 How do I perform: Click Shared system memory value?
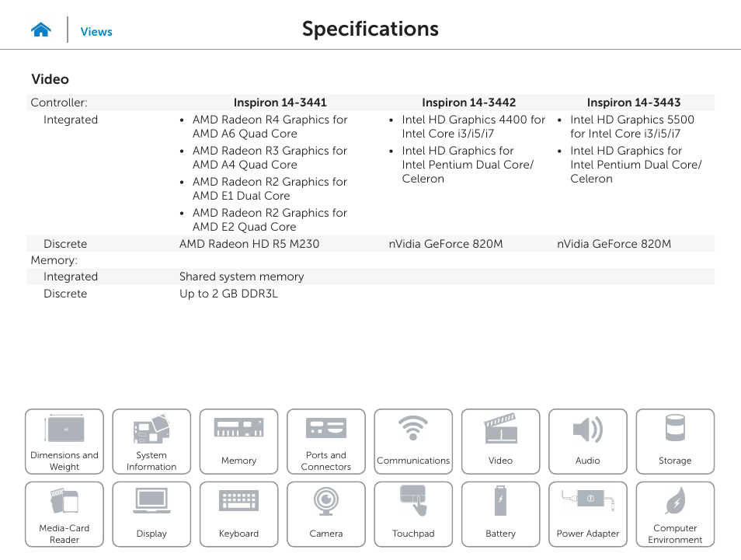pos(242,277)
